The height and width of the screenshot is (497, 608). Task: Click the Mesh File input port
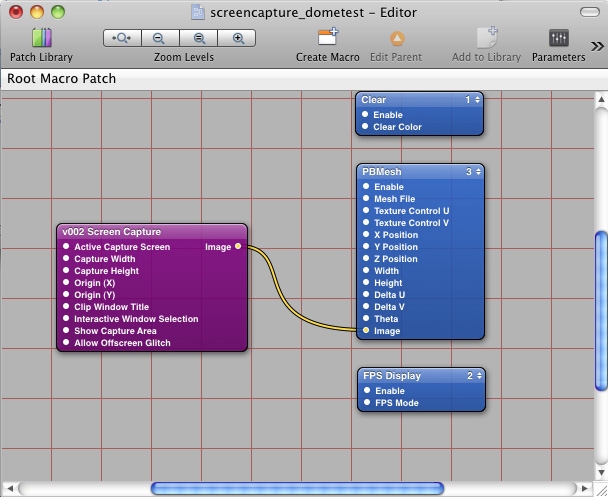coord(366,198)
